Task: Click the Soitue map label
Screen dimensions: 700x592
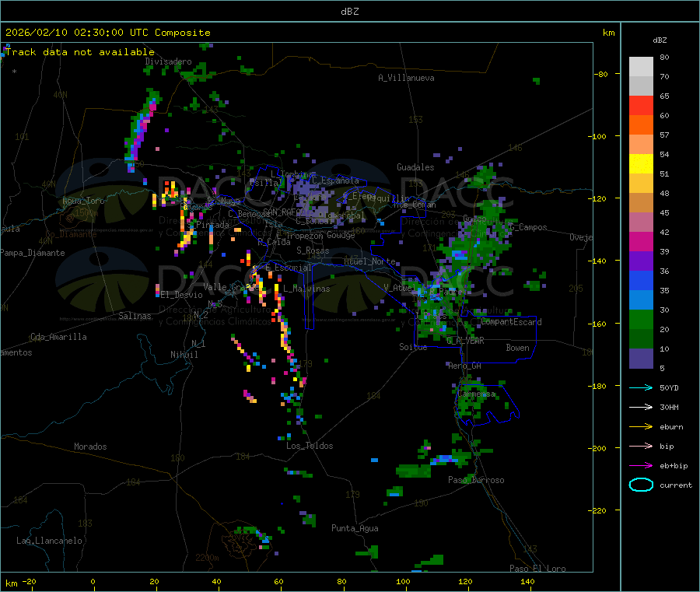Action: 413,347
